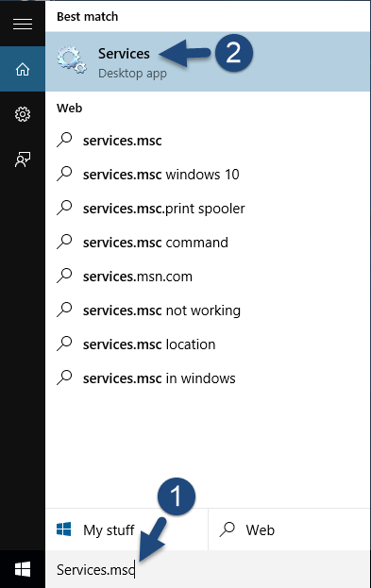Select the 'services.msc' web suggestion

(208, 141)
